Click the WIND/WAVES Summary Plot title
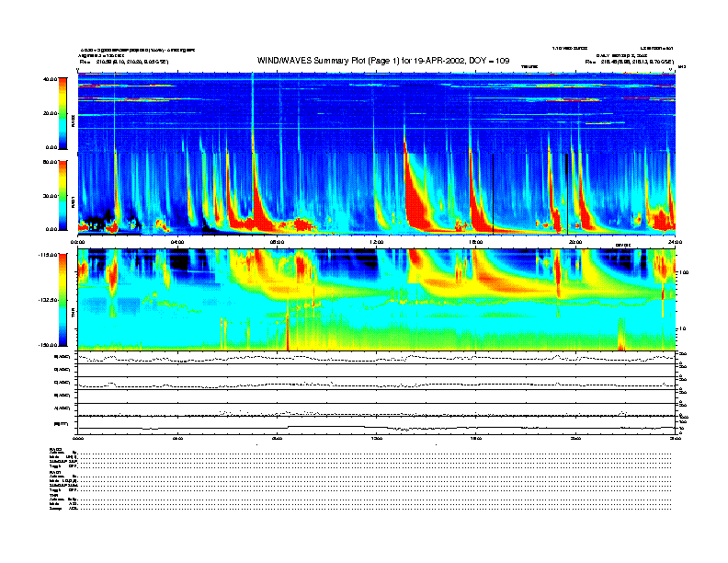 click(383, 61)
